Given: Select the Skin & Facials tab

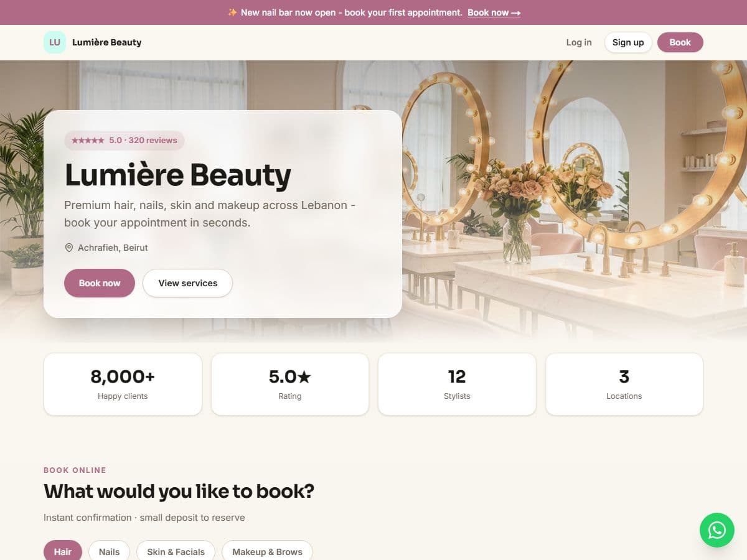Looking at the screenshot, I should tap(176, 551).
